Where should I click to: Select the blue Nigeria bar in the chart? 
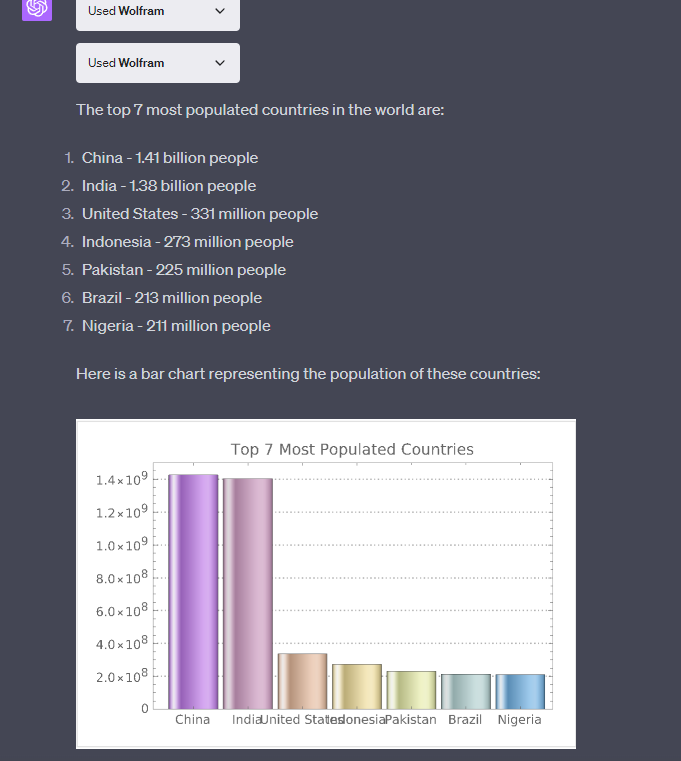[520, 691]
